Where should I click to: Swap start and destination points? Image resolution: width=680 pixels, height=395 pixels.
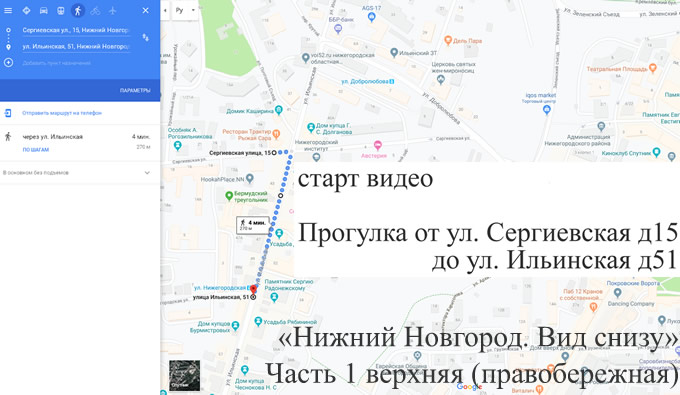click(x=146, y=38)
